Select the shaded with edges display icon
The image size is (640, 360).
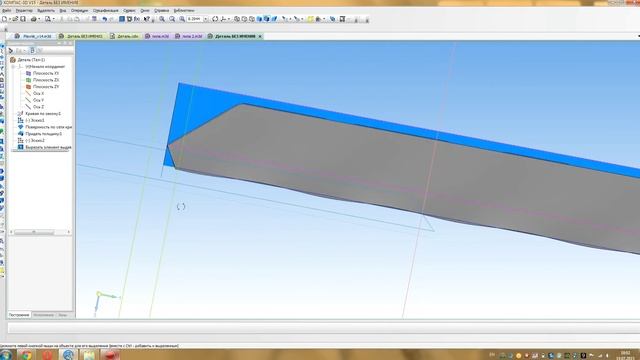click(x=267, y=19)
